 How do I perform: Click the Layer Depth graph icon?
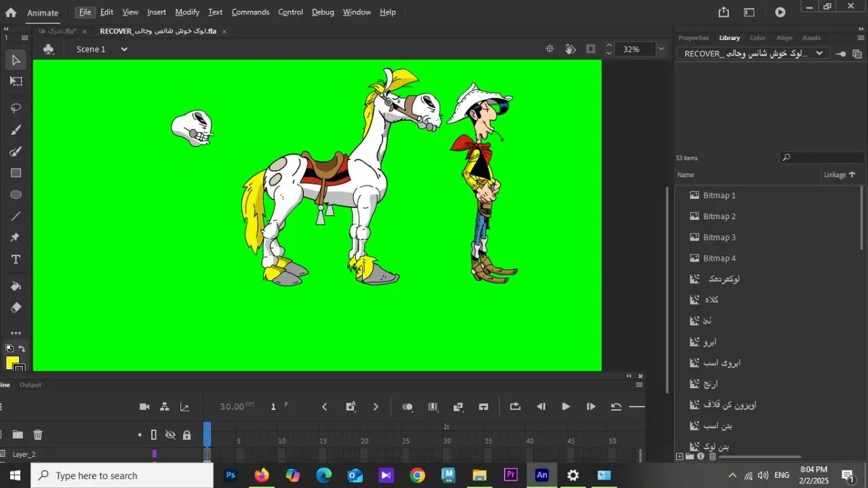[184, 407]
